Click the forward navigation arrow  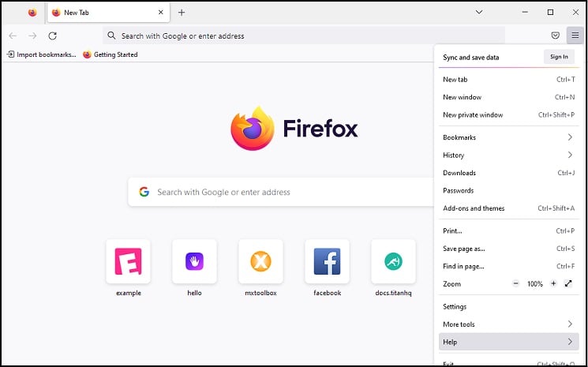32,36
